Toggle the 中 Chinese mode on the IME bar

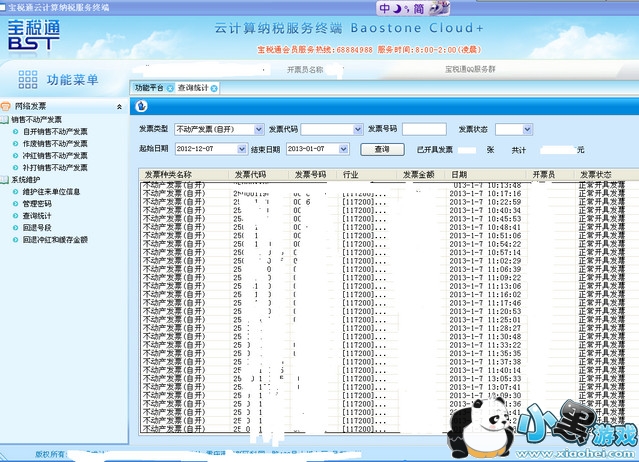coord(384,8)
